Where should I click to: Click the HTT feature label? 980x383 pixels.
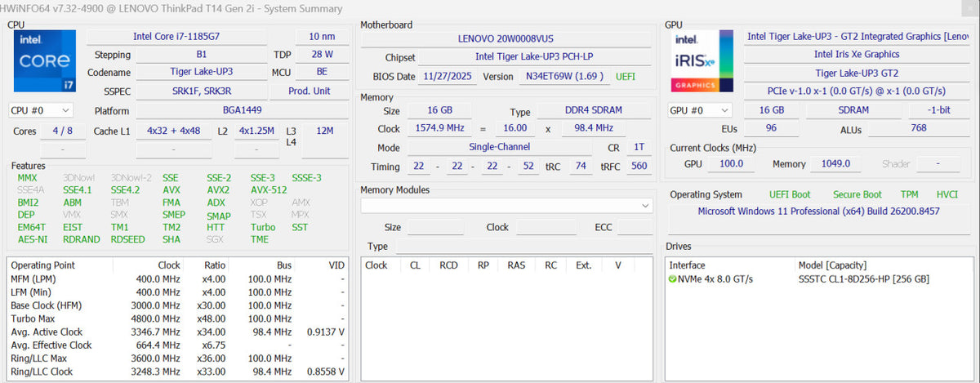pos(216,227)
